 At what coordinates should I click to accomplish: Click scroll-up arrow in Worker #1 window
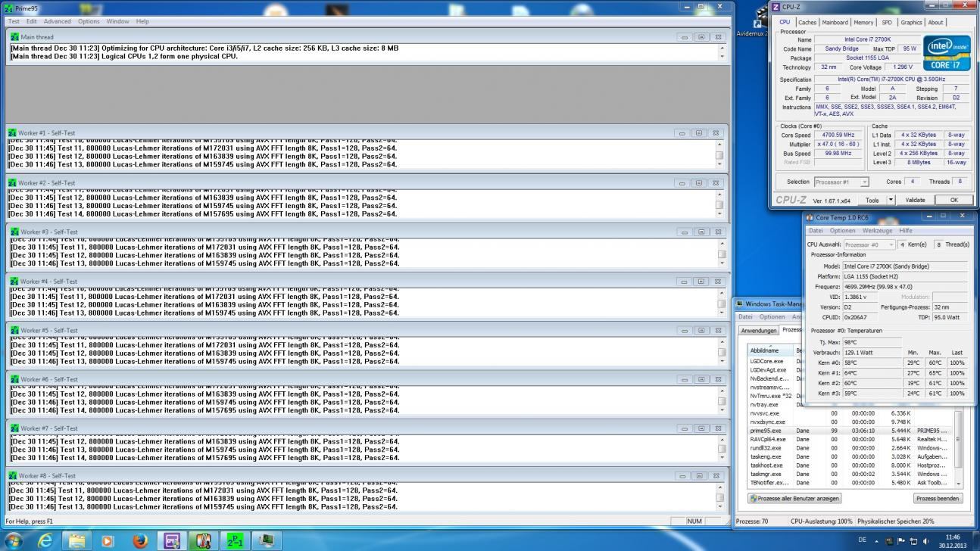(x=719, y=142)
